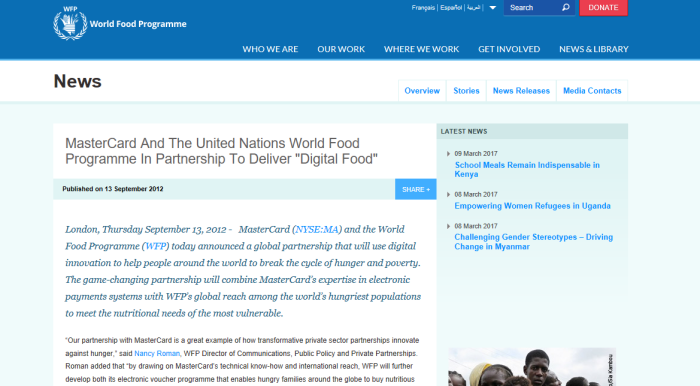The image size is (700, 386).
Task: Open the language dropdown arrow
Action: 492,8
